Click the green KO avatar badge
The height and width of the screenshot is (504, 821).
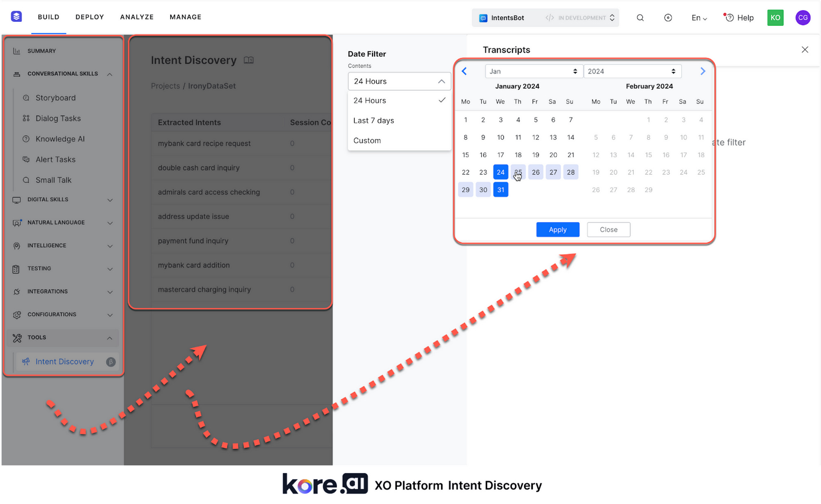pos(775,18)
